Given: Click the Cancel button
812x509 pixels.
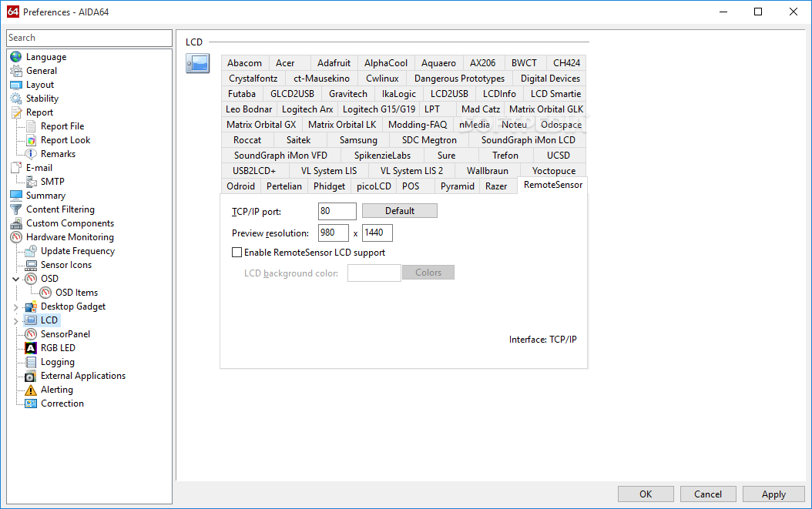Looking at the screenshot, I should click(x=708, y=494).
